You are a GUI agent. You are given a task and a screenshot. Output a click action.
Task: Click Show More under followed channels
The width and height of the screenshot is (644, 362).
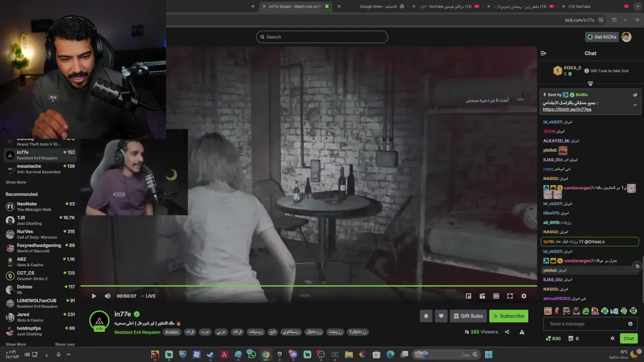(x=16, y=182)
